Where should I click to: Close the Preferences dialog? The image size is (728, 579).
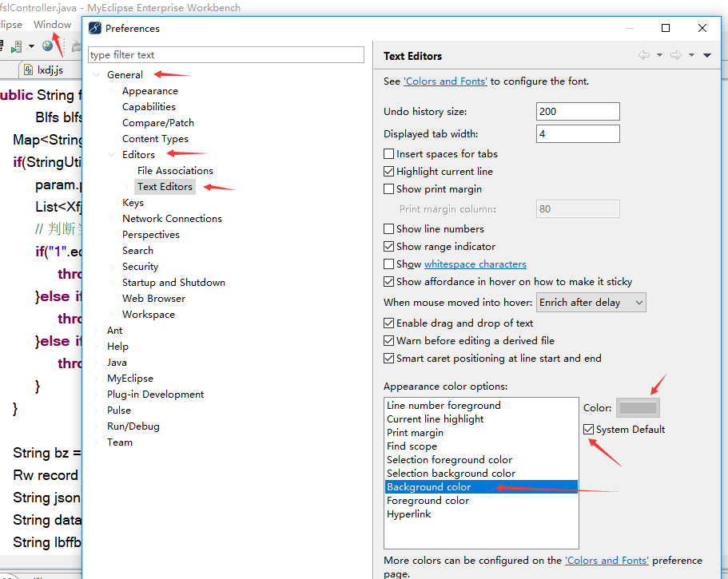702,28
